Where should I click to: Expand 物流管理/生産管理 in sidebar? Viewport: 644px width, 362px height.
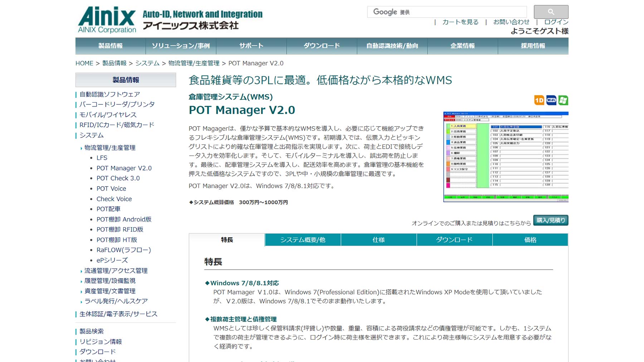click(110, 148)
